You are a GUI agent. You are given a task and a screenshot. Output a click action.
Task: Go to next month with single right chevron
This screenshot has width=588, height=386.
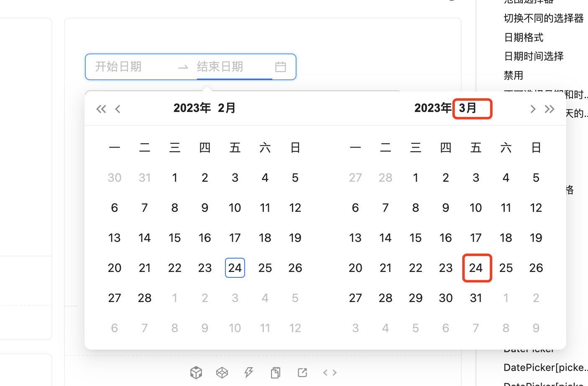(532, 109)
